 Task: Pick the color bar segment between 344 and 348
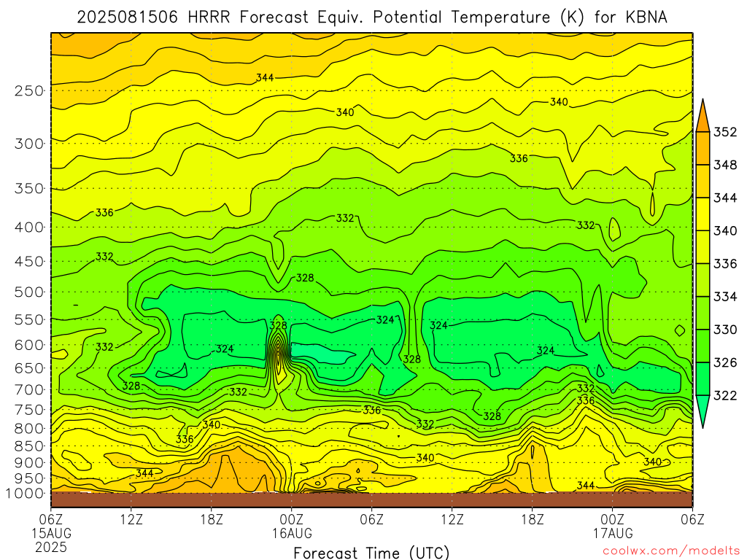tap(703, 182)
